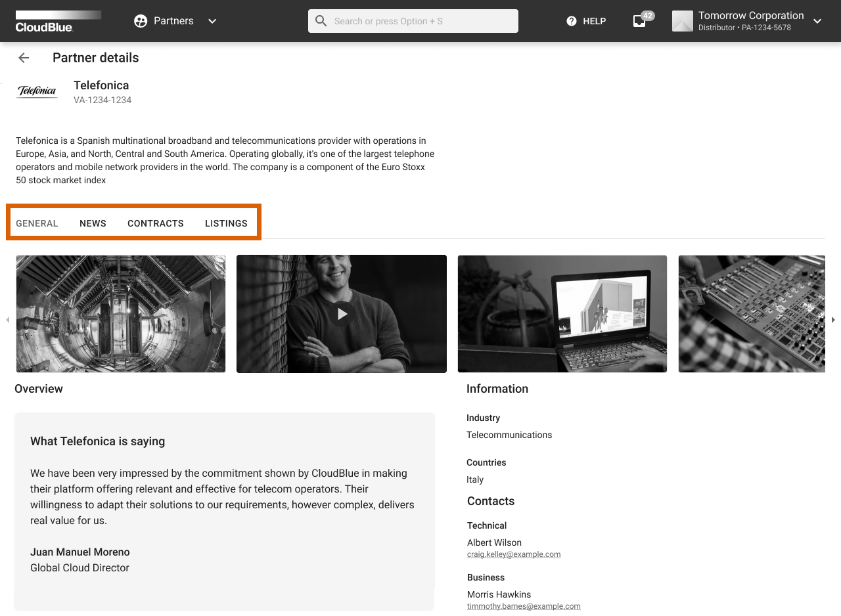Screen dimensions: 841x616
Task: Click the Partners module icon
Action: click(x=141, y=21)
